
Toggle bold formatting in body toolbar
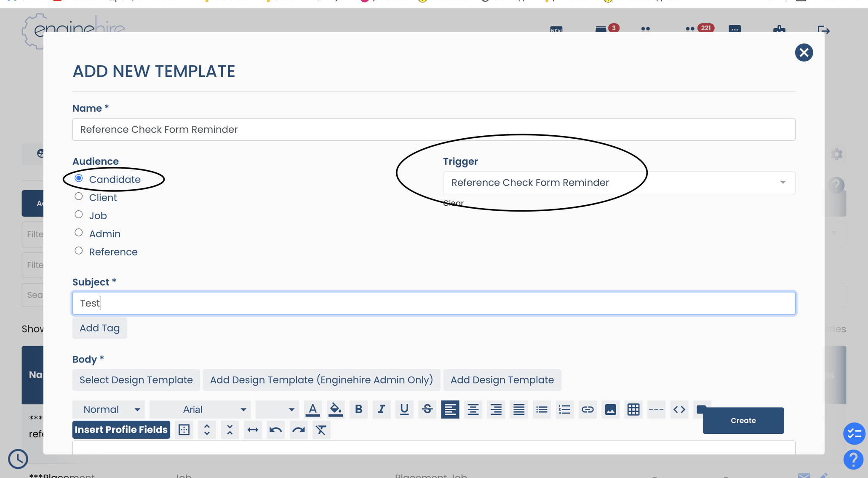(x=358, y=409)
